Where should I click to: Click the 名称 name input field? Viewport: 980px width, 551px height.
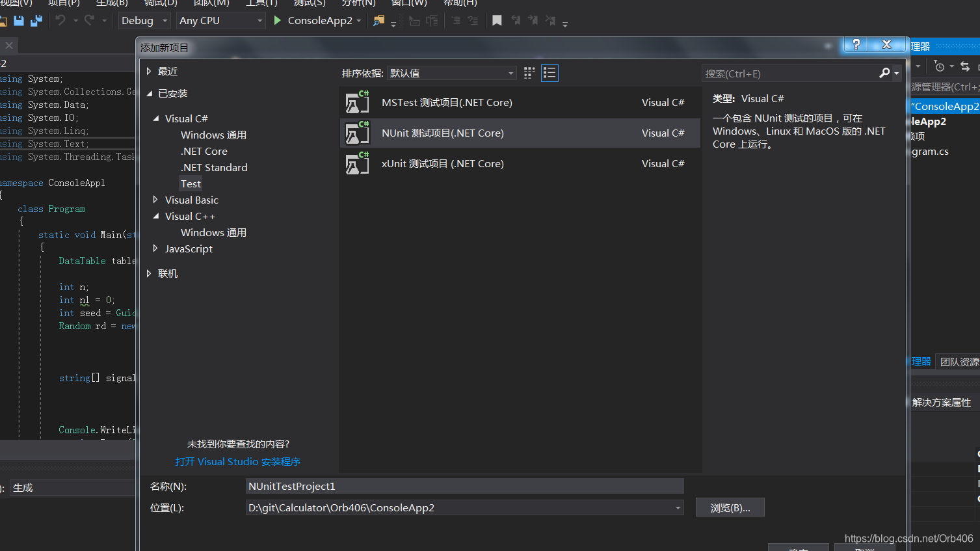click(465, 486)
